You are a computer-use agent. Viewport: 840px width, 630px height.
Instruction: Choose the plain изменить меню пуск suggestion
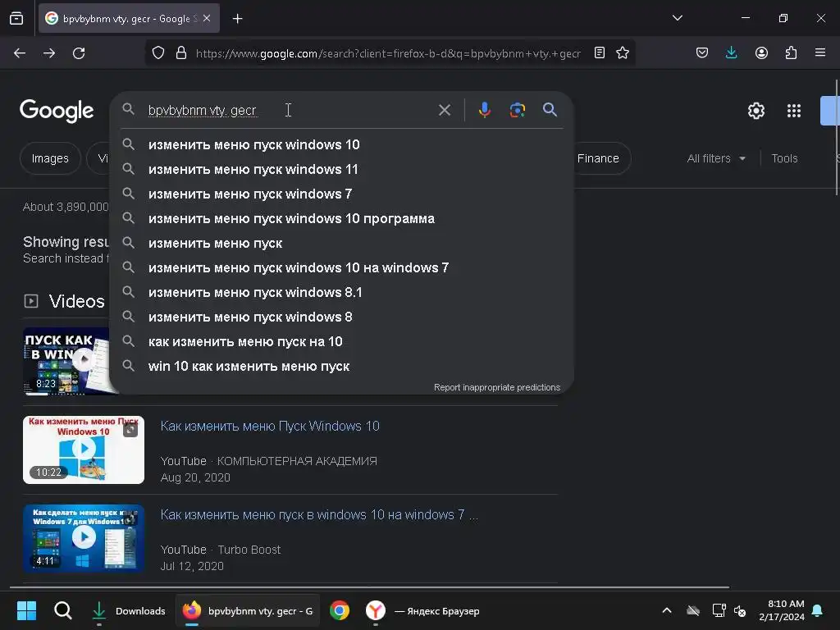[341, 243]
